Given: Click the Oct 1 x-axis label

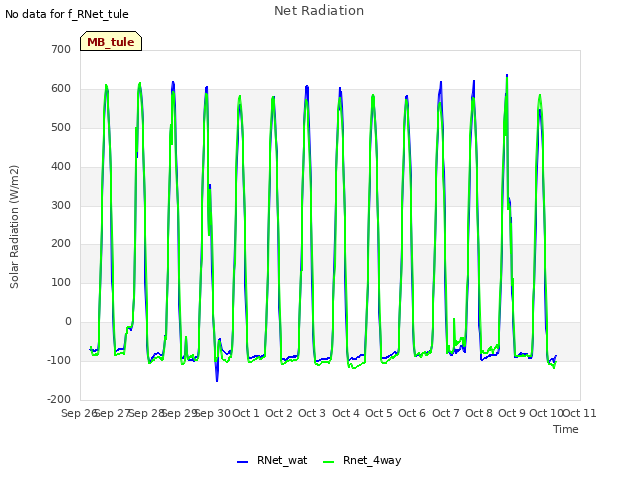Looking at the screenshot, I should pos(246,413).
